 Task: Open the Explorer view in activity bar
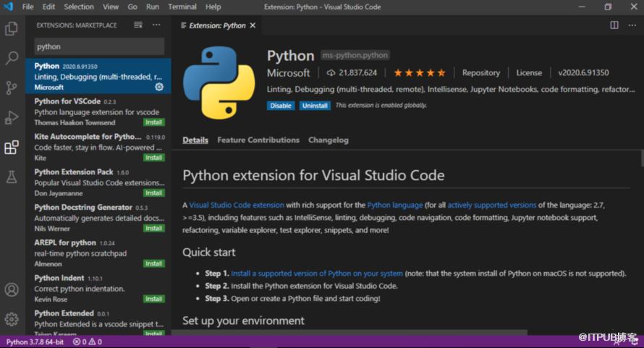12,29
